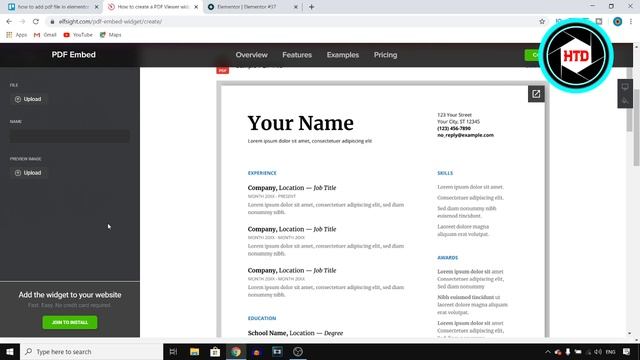Viewport: 640px width, 360px height.
Task: Click the AWARDS heading in PDF
Action: [x=448, y=258]
